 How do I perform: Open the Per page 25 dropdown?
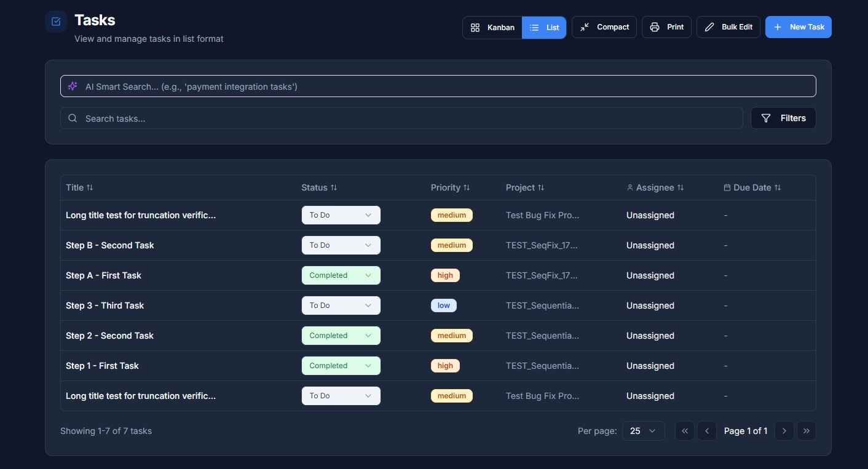pos(643,431)
